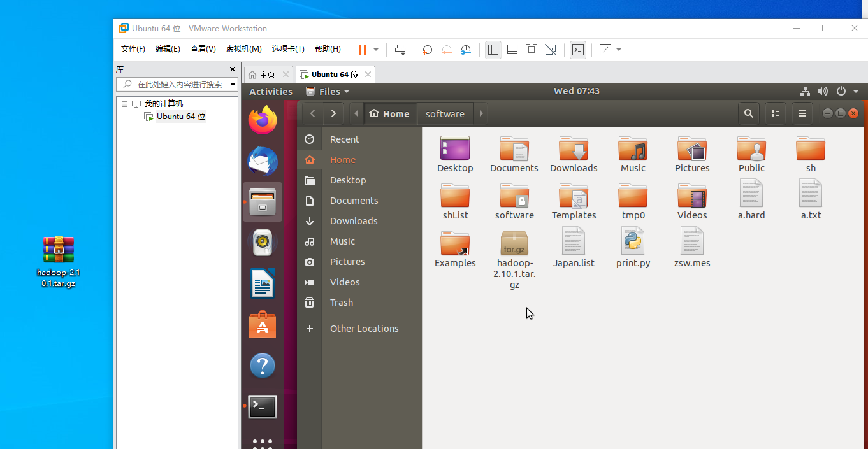Click the Ubuntu volume icon
The image size is (868, 449).
pyautogui.click(x=823, y=91)
